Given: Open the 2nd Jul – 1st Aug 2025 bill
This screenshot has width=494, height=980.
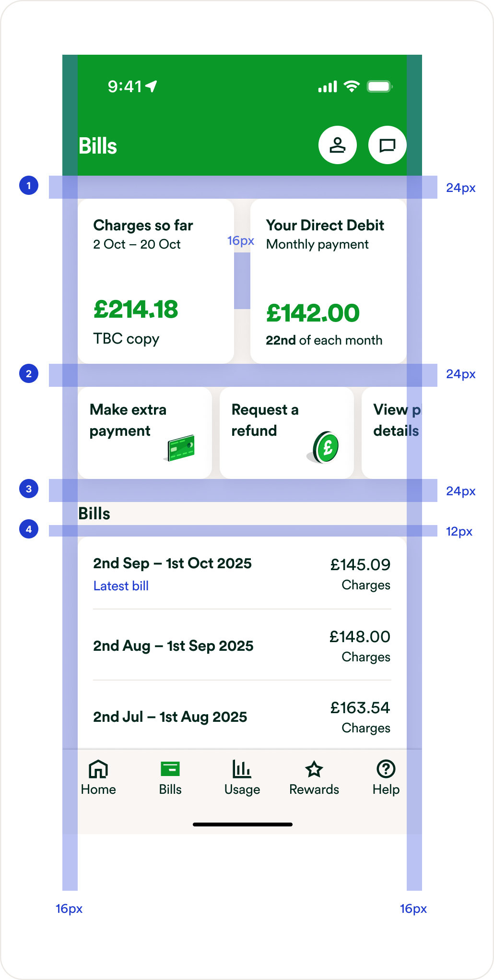Looking at the screenshot, I should tap(170, 717).
